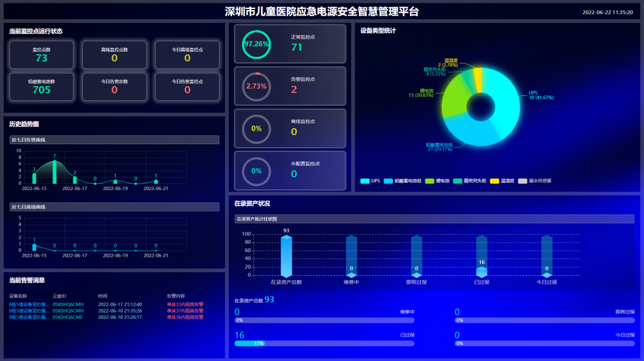Select the 今日告警监控点 card
The image size is (644, 361).
pos(187,86)
